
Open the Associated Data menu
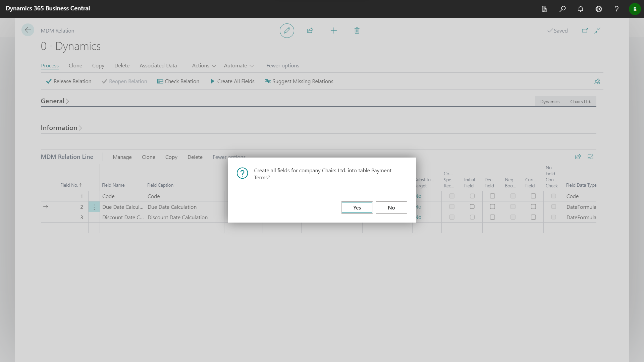pos(158,66)
